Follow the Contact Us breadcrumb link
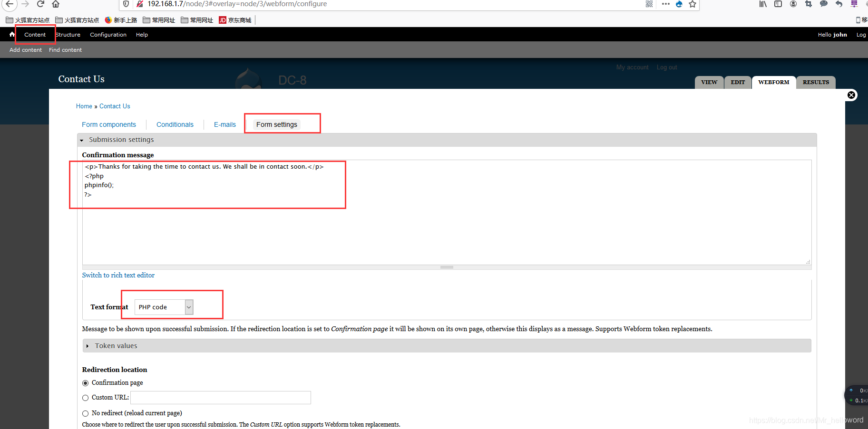 [x=115, y=106]
